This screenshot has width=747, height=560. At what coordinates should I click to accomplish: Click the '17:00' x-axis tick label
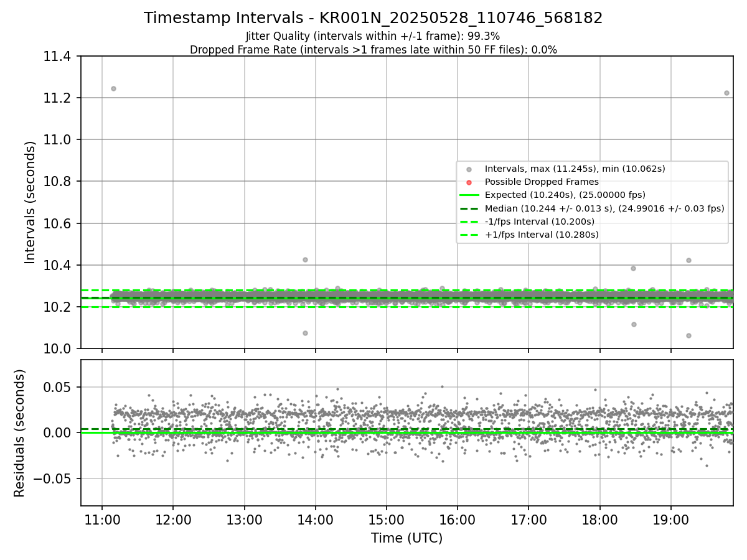(x=529, y=519)
